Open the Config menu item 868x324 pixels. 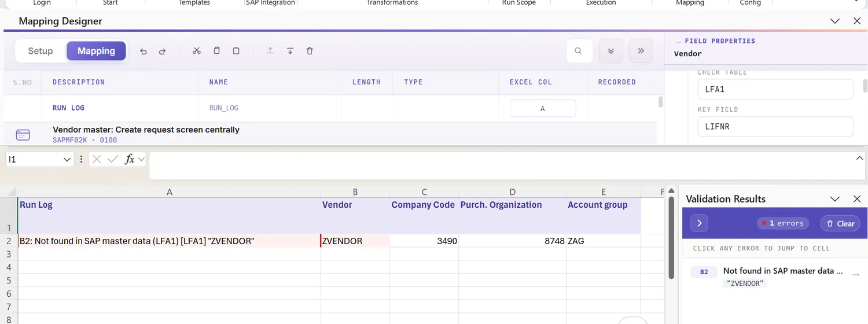(x=750, y=3)
